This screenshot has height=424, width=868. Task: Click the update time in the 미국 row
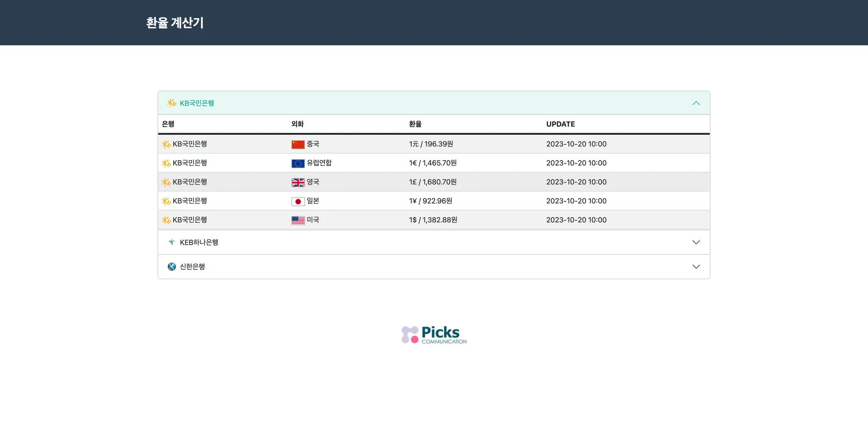pyautogui.click(x=576, y=220)
